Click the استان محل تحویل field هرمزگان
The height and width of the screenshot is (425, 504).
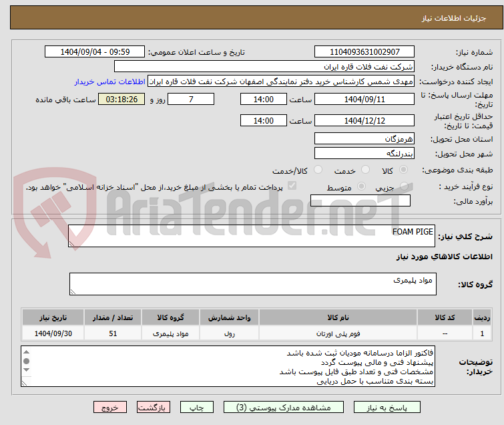tap(364, 139)
